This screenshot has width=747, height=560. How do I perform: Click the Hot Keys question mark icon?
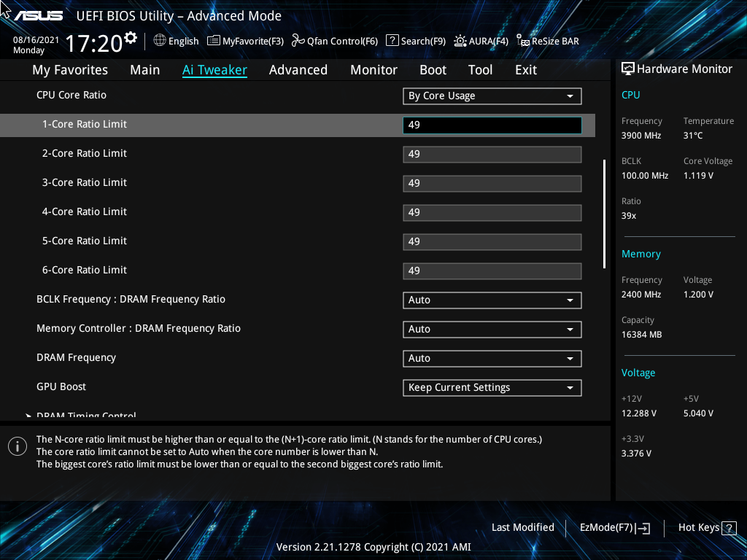[729, 528]
